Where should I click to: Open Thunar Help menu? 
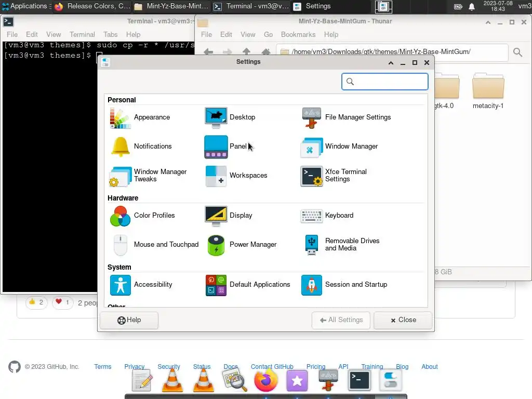[331, 35]
